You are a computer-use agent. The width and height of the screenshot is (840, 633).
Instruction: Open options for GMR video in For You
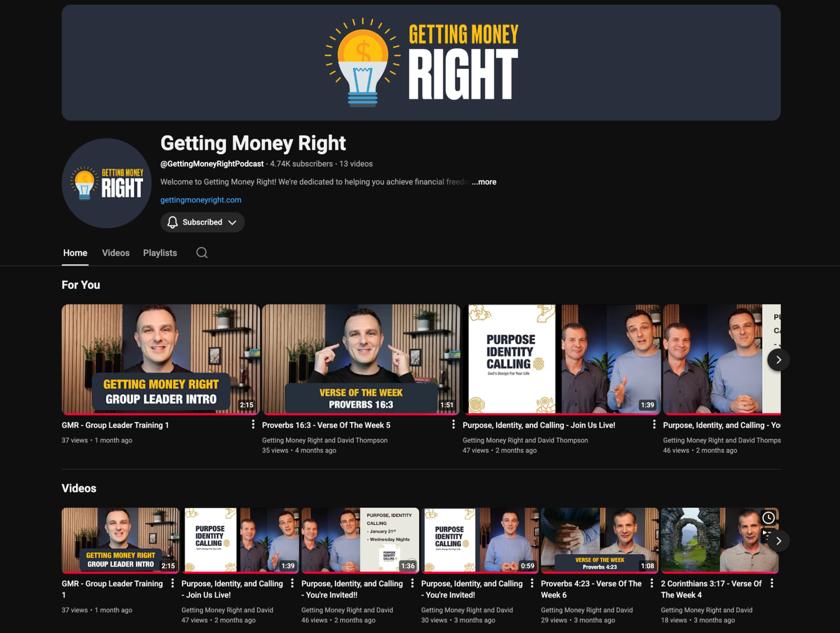(x=253, y=425)
